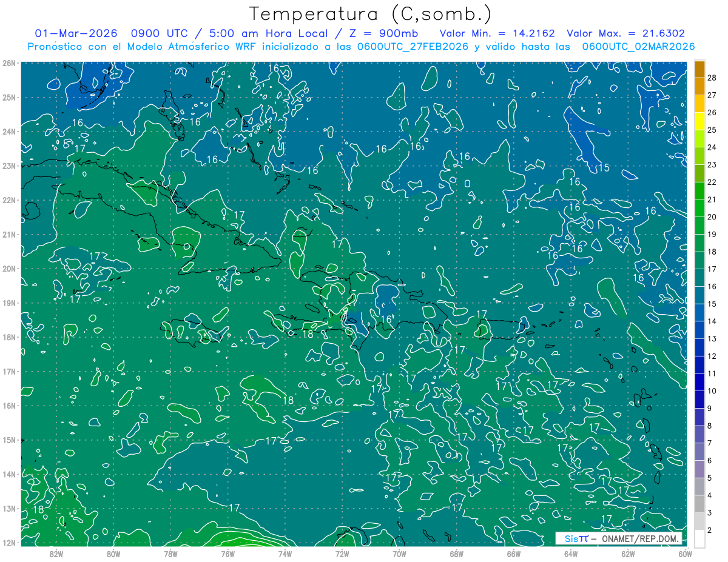This screenshot has height=562, width=728.
Task: Click the "72W" longitude label
Action: pyautogui.click(x=342, y=554)
